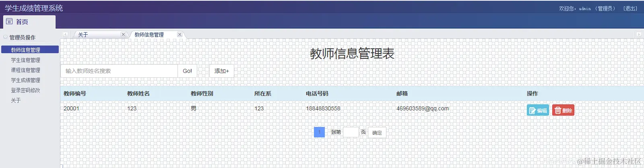The image size is (644, 168).
Task: Focus the jump-to-page number field
Action: (351, 132)
